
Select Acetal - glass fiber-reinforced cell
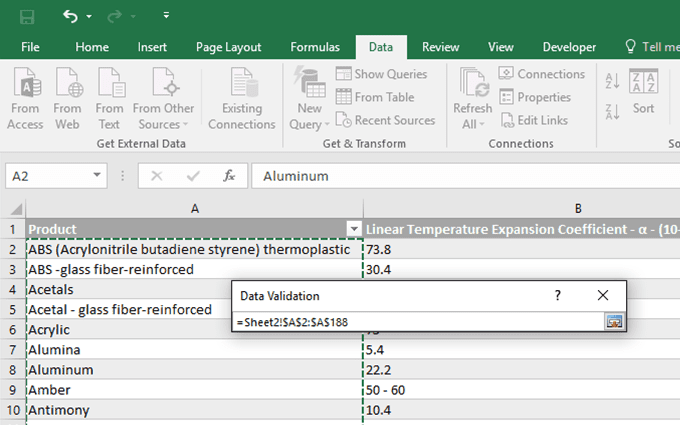(128, 310)
